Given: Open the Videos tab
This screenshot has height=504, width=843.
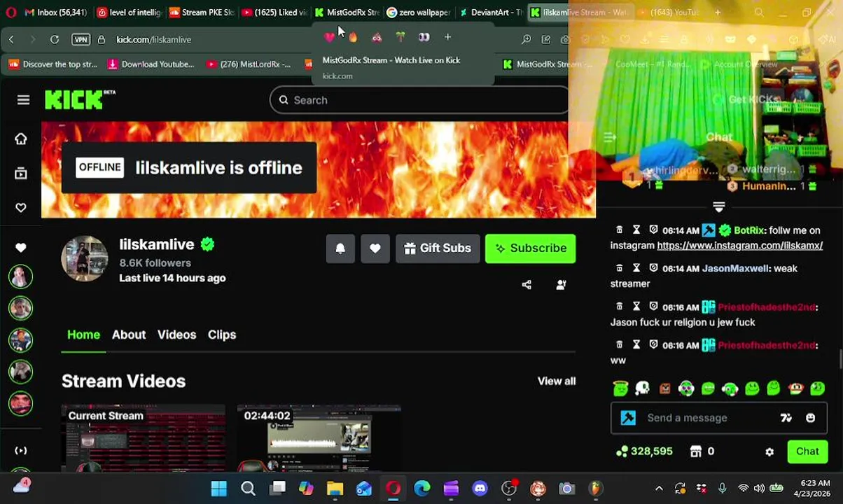Looking at the screenshot, I should (x=176, y=335).
